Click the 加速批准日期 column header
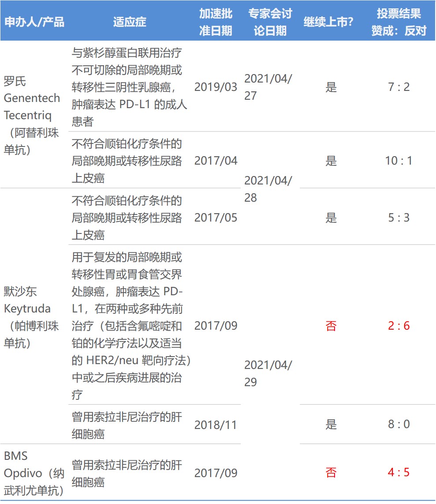The image size is (436, 504). tap(216, 22)
